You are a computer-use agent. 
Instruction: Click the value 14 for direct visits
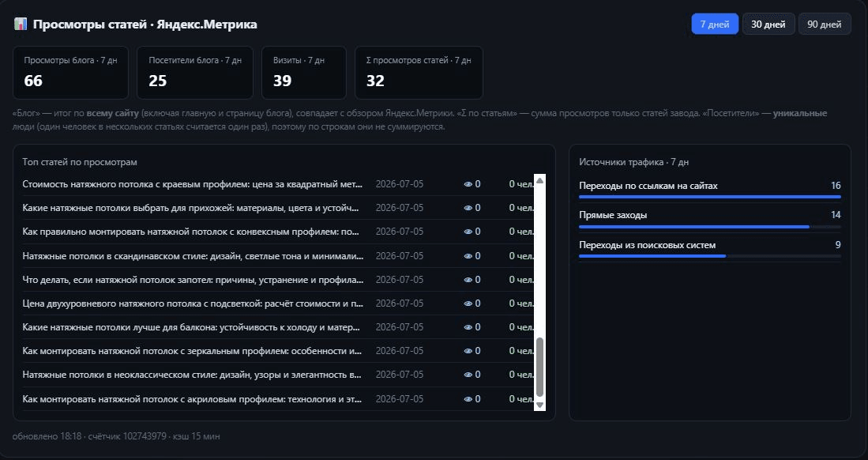click(836, 214)
